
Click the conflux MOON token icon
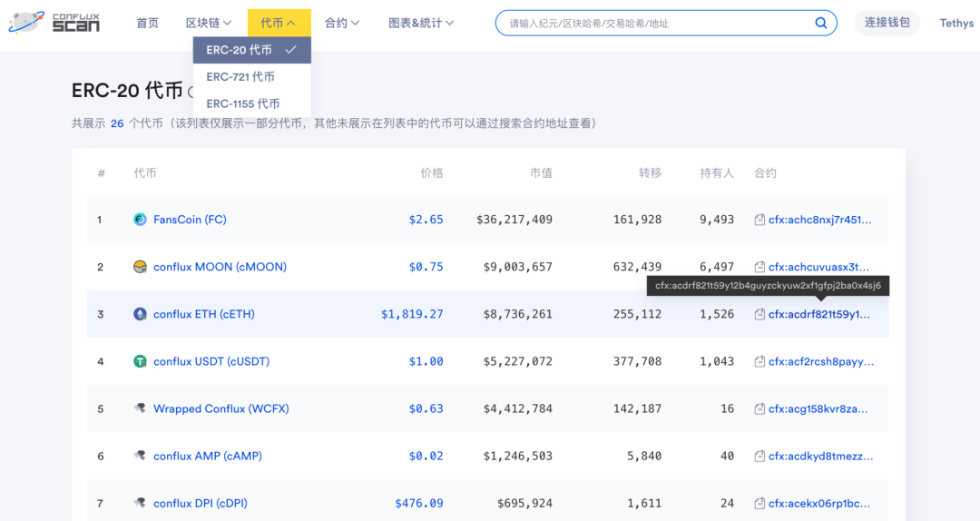pyautogui.click(x=140, y=267)
